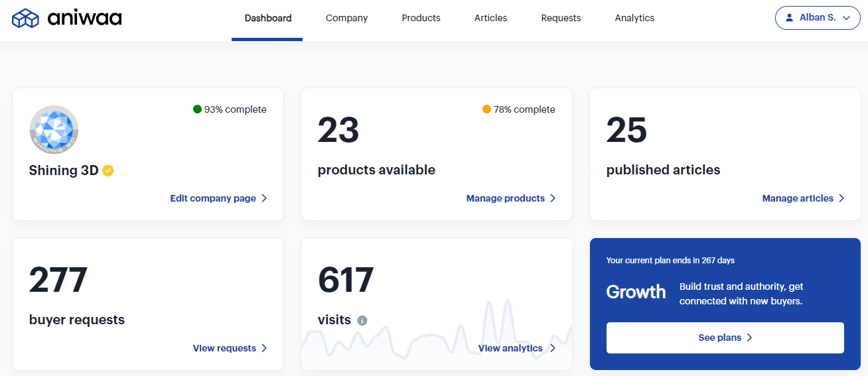
Task: Click the user profile icon in the account button
Action: [x=789, y=18]
